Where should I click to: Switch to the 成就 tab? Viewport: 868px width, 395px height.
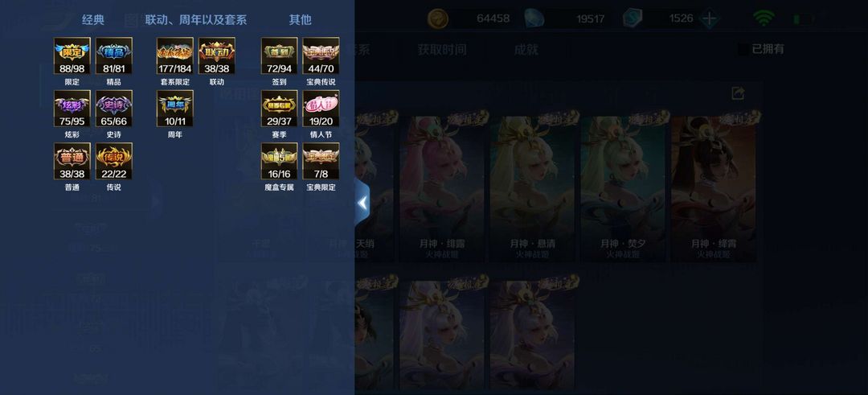(x=526, y=49)
